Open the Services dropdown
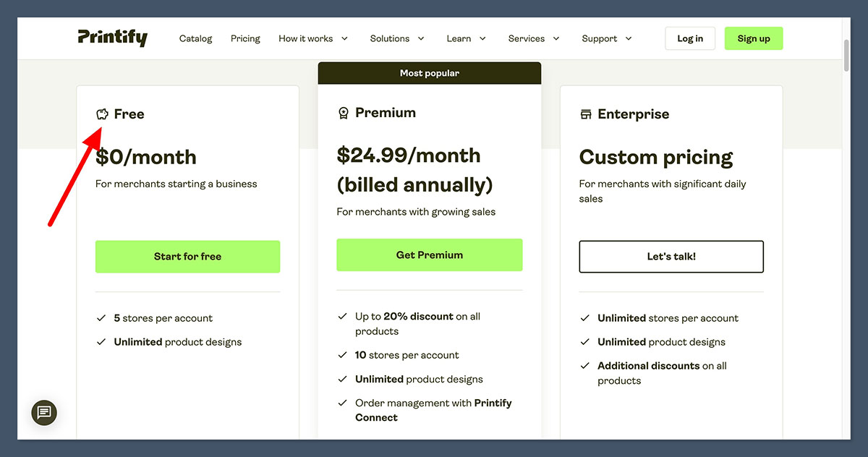The image size is (868, 457). (x=533, y=38)
